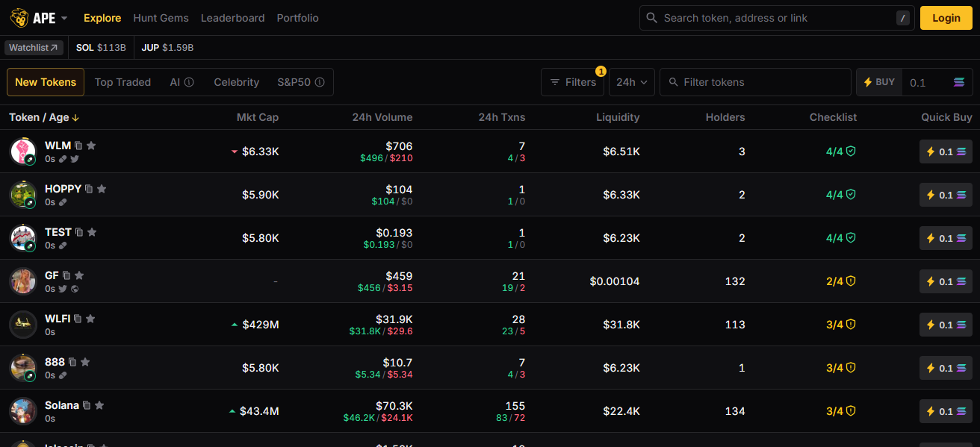The height and width of the screenshot is (447, 980).
Task: Click the shield icon in GF's checklist
Action: [x=850, y=281]
